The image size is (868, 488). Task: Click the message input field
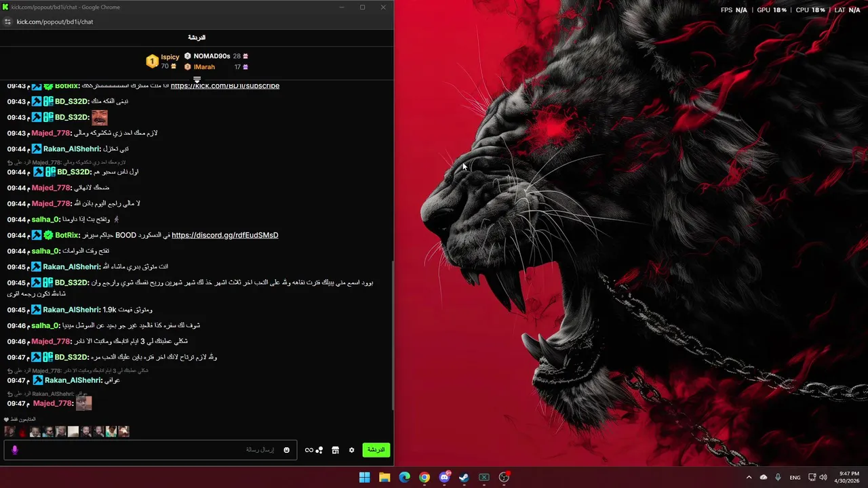149,450
